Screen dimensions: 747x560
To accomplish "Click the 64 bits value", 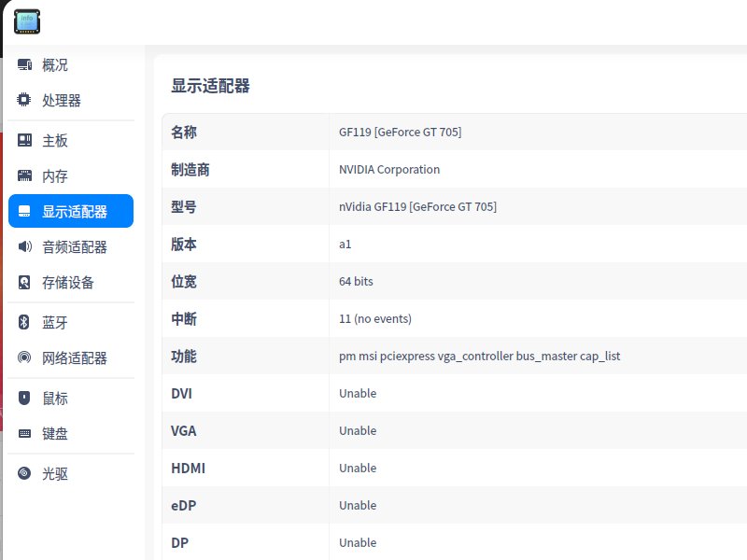I will [x=356, y=282].
